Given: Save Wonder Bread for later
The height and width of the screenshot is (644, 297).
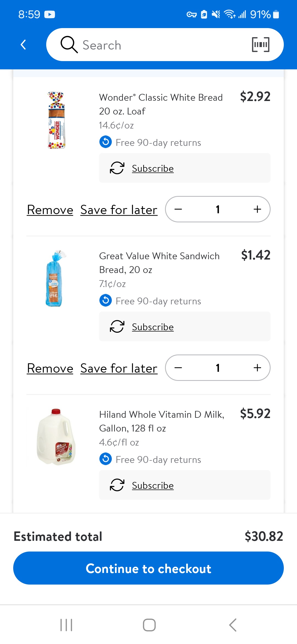Looking at the screenshot, I should click(119, 210).
